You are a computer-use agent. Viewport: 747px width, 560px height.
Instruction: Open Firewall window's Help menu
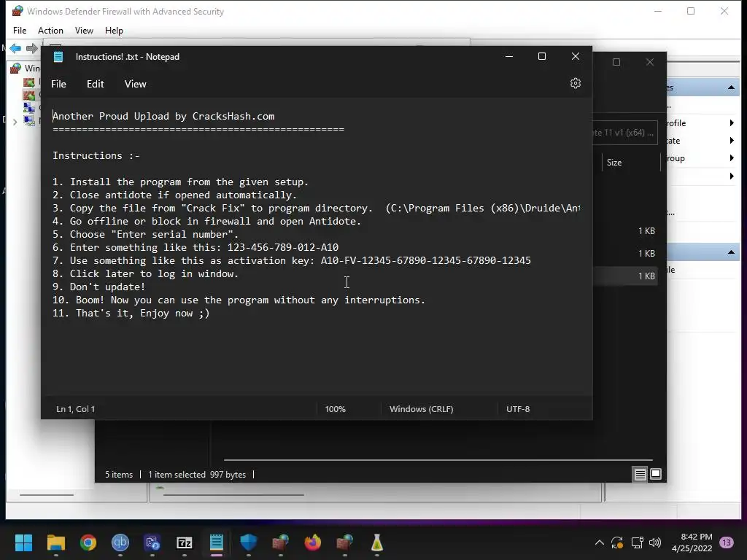pyautogui.click(x=114, y=31)
